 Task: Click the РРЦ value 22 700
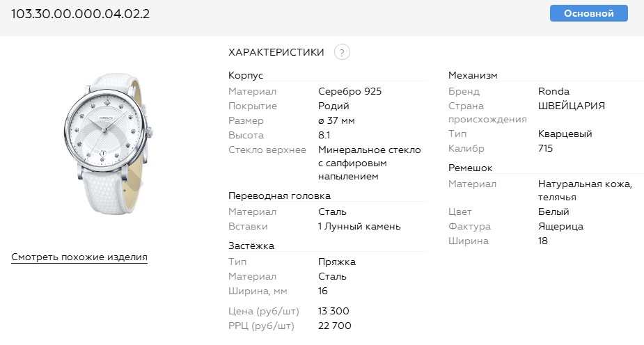coord(334,326)
